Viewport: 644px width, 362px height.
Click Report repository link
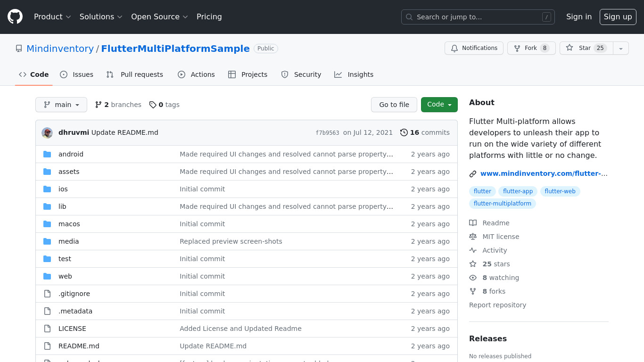pos(497,305)
